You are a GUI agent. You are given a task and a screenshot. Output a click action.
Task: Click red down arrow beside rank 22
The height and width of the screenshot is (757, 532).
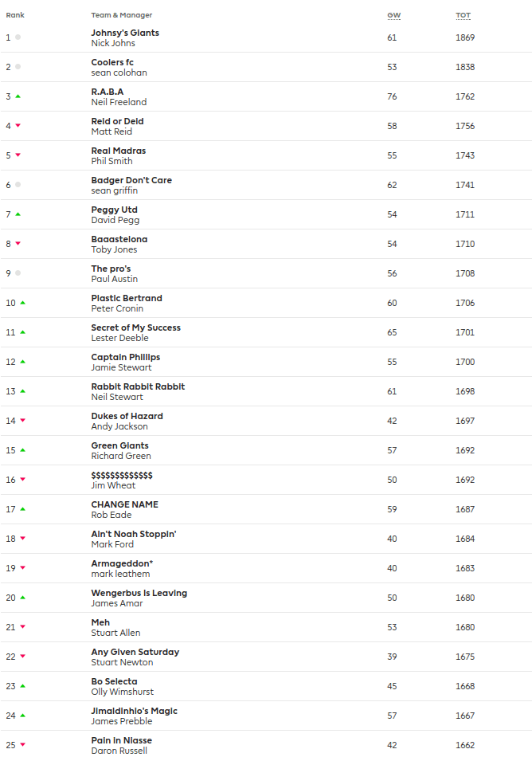(22, 657)
